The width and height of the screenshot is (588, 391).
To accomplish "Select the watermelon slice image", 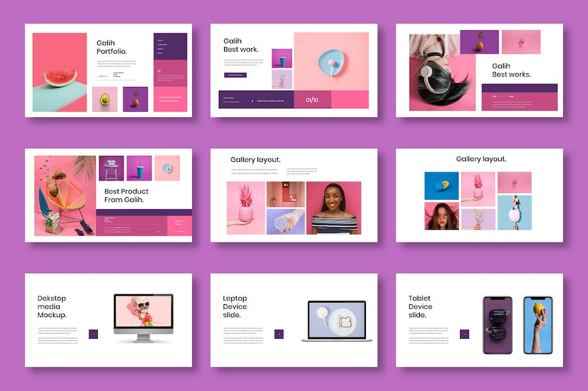I will click(x=59, y=72).
